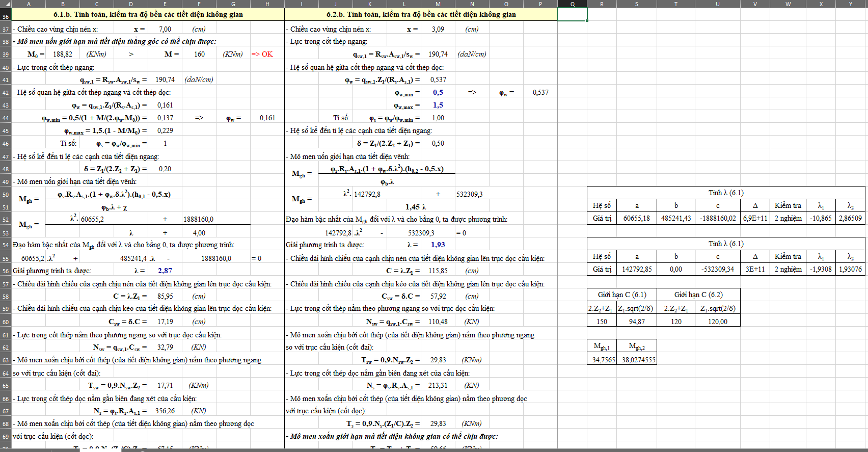Image resolution: width=868 pixels, height=452 pixels.
Task: Select row header 36
Action: pos(6,16)
